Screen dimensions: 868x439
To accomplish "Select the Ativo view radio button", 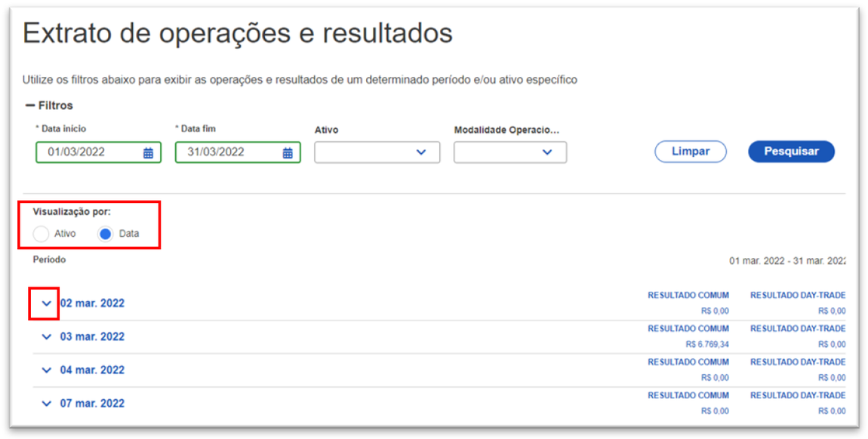I will point(42,234).
